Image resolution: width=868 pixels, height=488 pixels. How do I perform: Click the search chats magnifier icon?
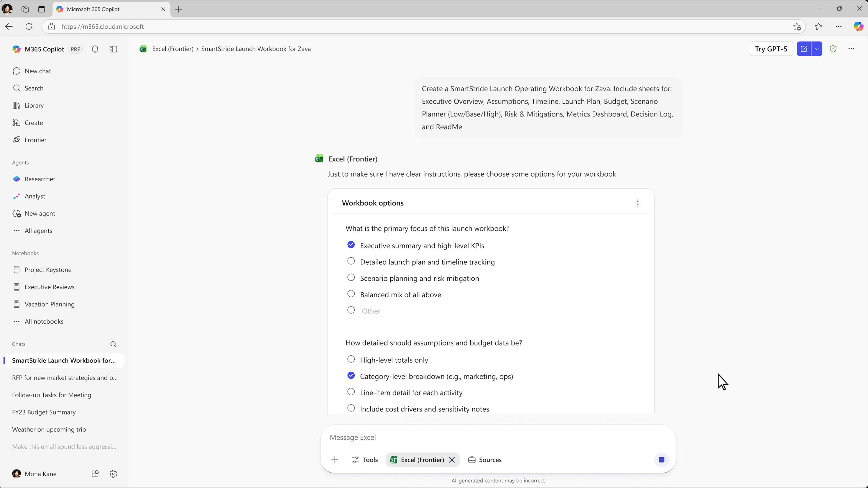(x=113, y=344)
